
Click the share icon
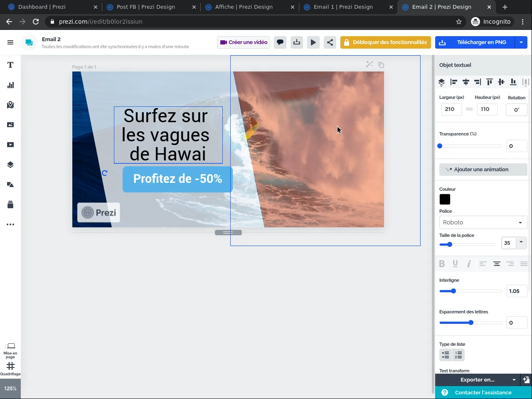pos(330,42)
